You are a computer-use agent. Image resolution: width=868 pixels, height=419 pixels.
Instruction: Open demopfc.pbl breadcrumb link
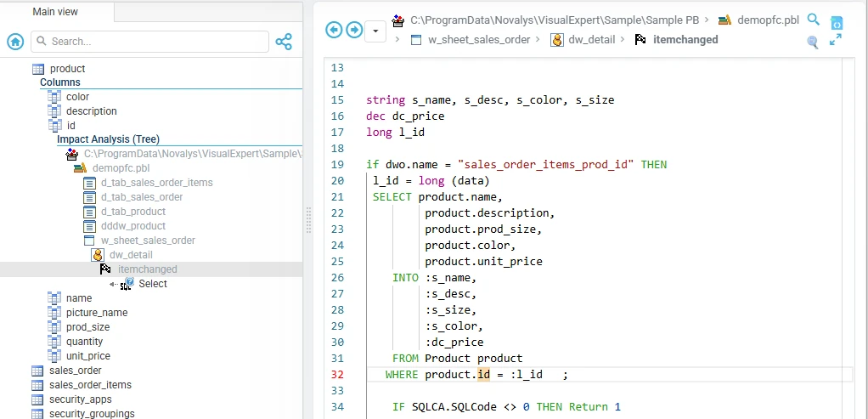(769, 20)
